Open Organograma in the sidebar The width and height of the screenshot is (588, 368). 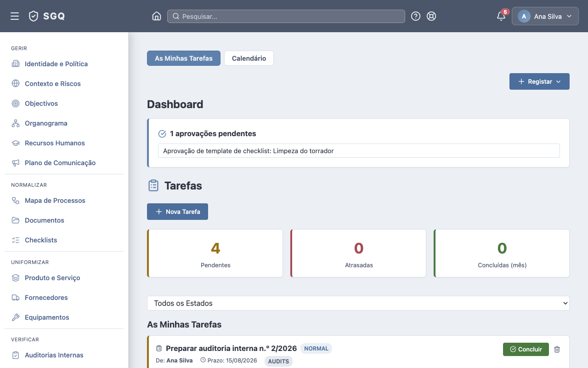click(x=64, y=123)
